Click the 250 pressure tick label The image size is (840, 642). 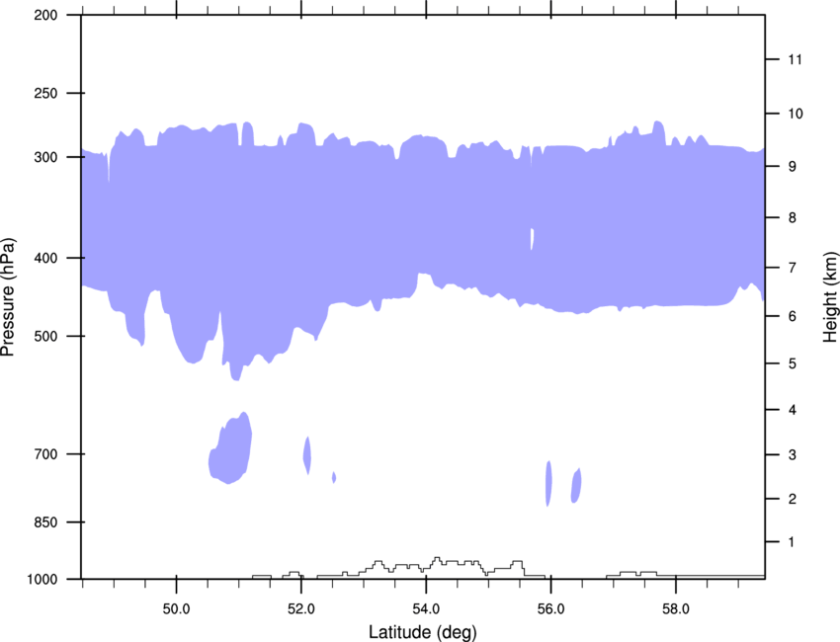[45, 93]
